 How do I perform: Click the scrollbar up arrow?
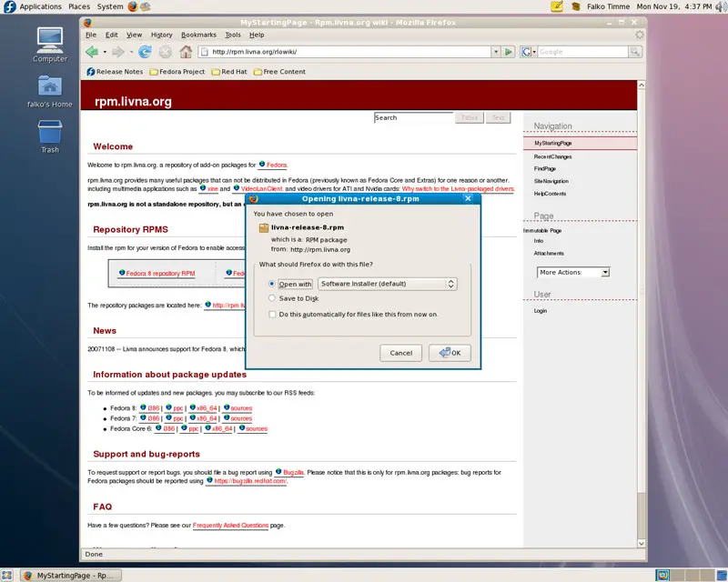pos(642,85)
